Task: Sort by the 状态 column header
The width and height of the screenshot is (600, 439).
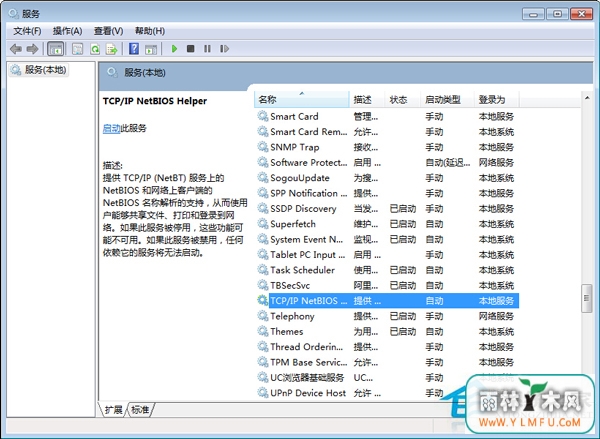Action: (403, 100)
